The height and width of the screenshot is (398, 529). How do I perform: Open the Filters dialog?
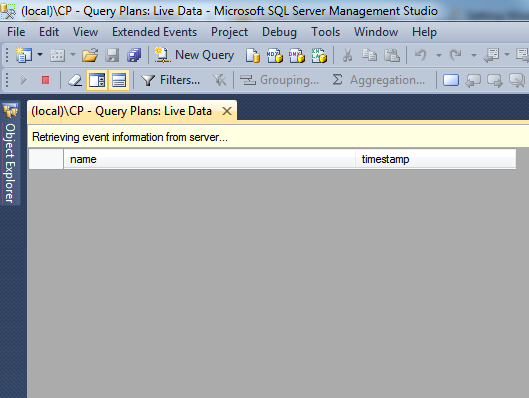(170, 80)
